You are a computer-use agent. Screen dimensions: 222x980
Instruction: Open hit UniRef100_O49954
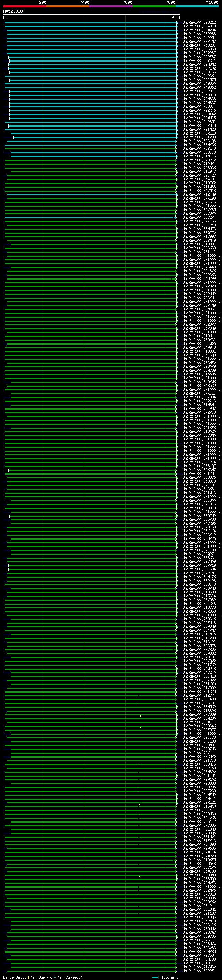tap(199, 38)
